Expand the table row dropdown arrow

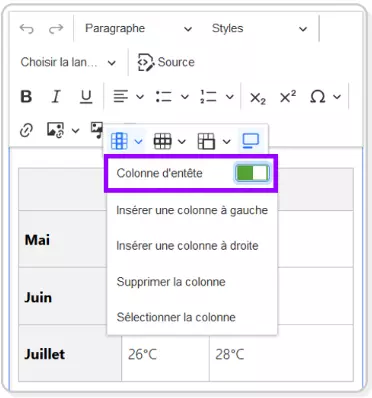(x=182, y=142)
